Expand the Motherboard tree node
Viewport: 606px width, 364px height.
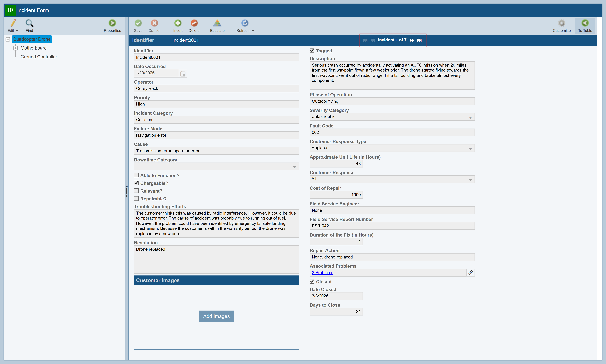tap(15, 48)
